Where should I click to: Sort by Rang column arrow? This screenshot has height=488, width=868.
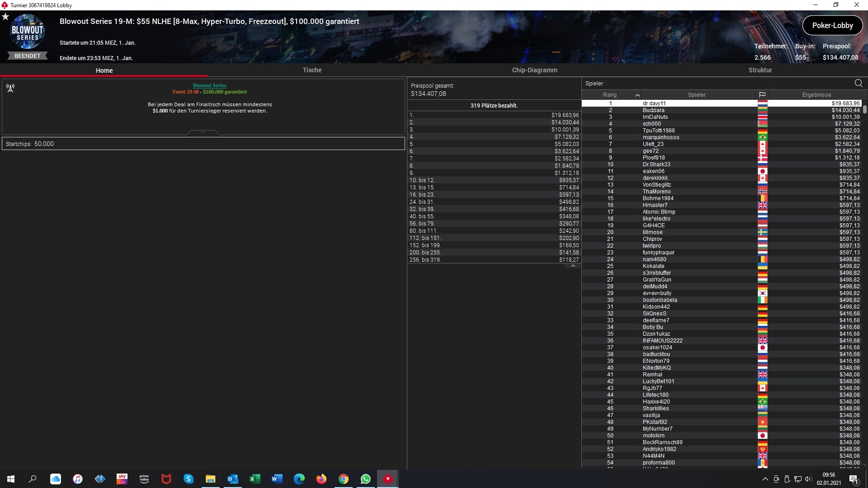[637, 95]
